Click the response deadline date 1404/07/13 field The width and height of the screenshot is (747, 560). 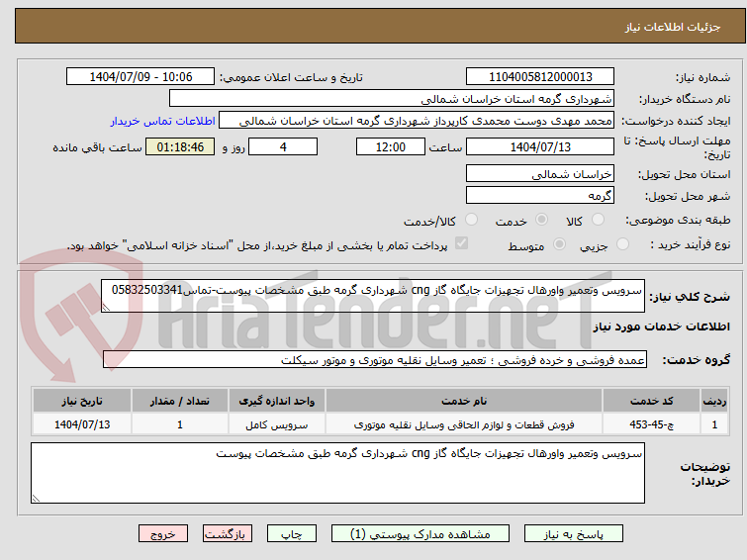click(x=540, y=146)
